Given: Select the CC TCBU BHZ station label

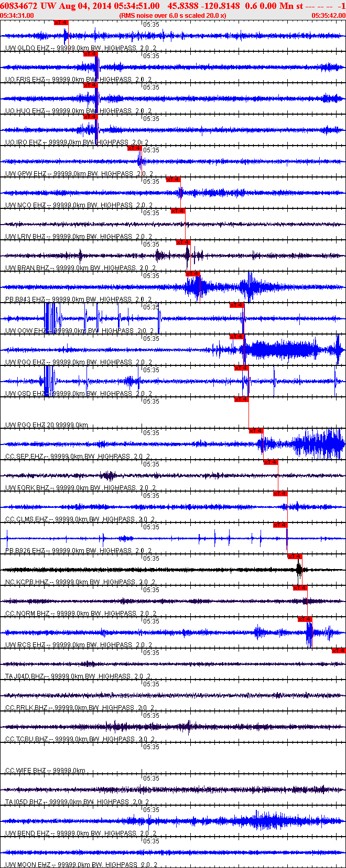Looking at the screenshot, I should tap(80, 739).
